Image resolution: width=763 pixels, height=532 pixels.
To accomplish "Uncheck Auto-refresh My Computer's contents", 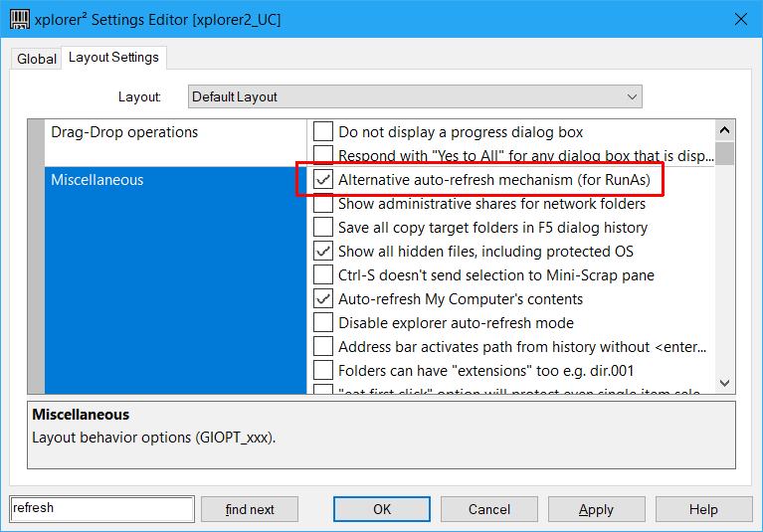I will coord(323,298).
